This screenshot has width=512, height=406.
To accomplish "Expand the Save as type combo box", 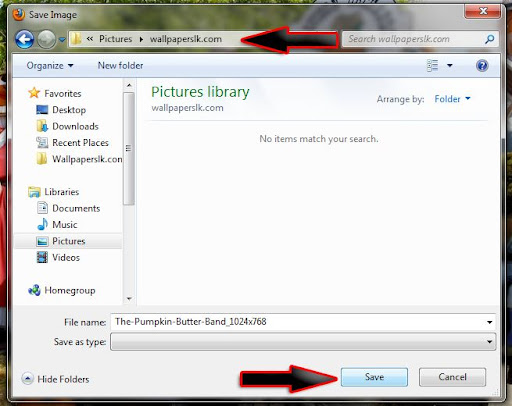I will tap(303, 342).
